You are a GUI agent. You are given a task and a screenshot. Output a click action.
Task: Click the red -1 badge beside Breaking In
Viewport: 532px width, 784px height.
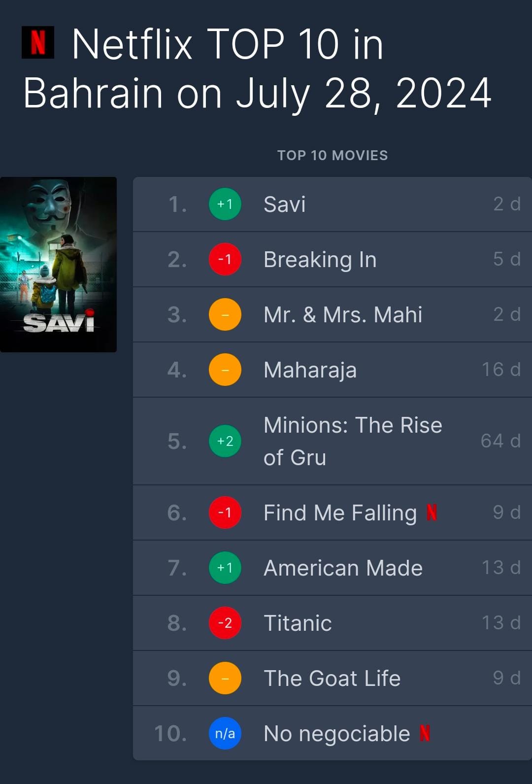pos(225,259)
